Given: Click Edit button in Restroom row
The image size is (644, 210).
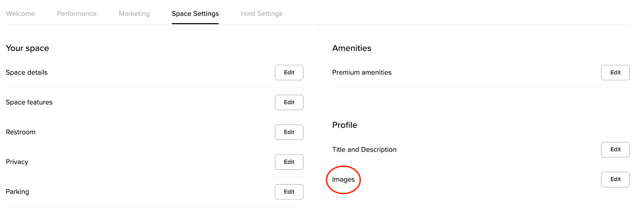Looking at the screenshot, I should pos(289,132).
